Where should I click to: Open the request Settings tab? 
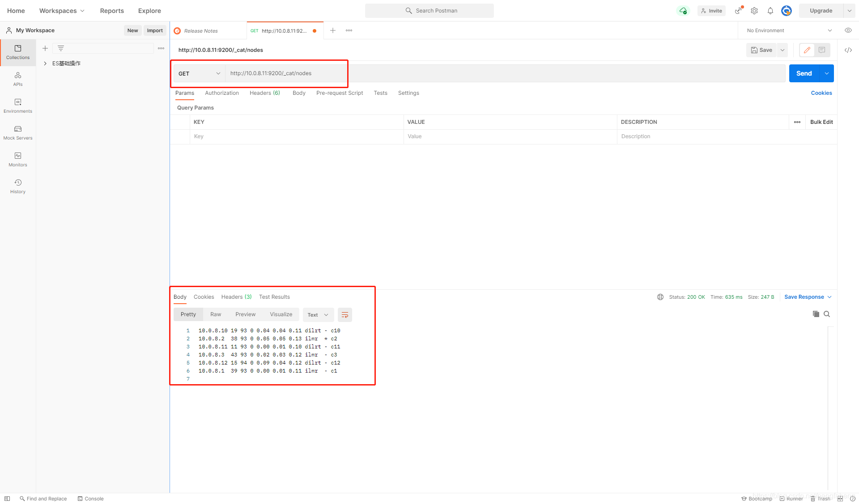click(408, 93)
